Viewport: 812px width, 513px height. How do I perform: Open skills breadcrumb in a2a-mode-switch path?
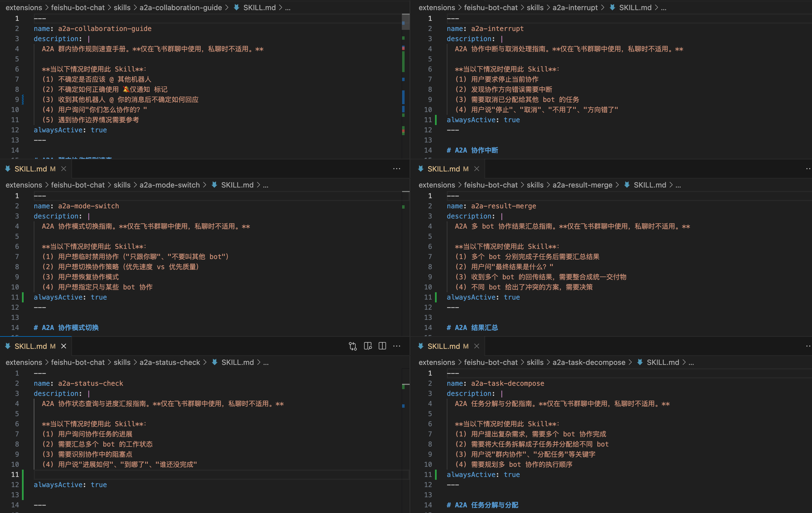point(122,185)
